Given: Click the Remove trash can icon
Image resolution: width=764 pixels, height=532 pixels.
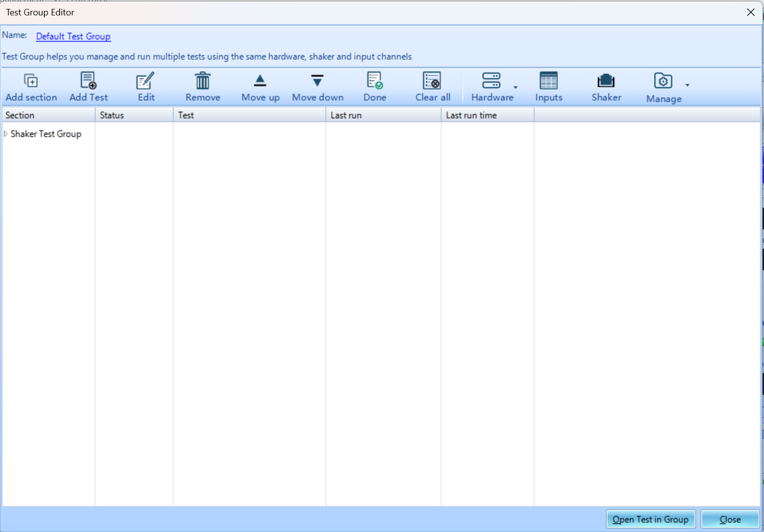Looking at the screenshot, I should [202, 81].
